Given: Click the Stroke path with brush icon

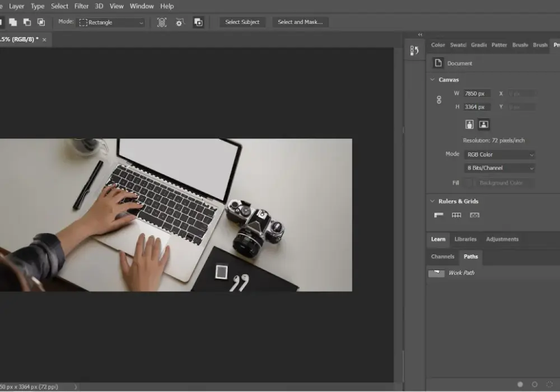Looking at the screenshot, I should coord(535,384).
